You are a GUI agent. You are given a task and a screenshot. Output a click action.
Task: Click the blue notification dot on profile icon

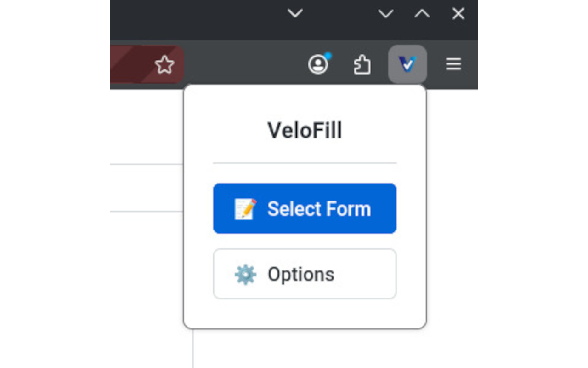pyautogui.click(x=328, y=55)
